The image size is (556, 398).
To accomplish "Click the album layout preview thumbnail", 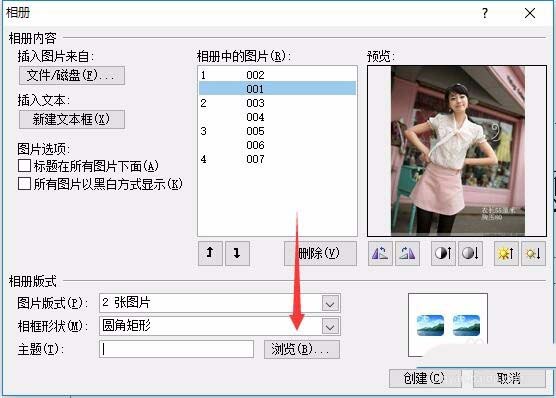I will coord(448,325).
